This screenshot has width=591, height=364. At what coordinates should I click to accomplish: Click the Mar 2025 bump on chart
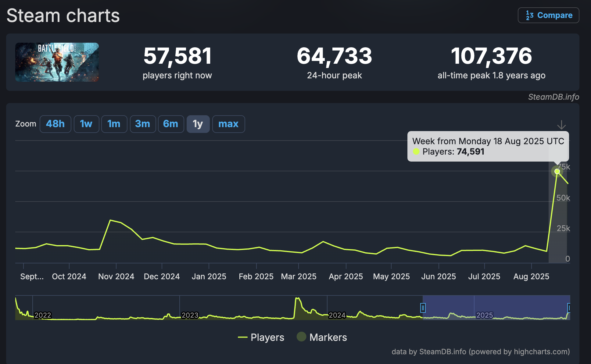click(323, 241)
